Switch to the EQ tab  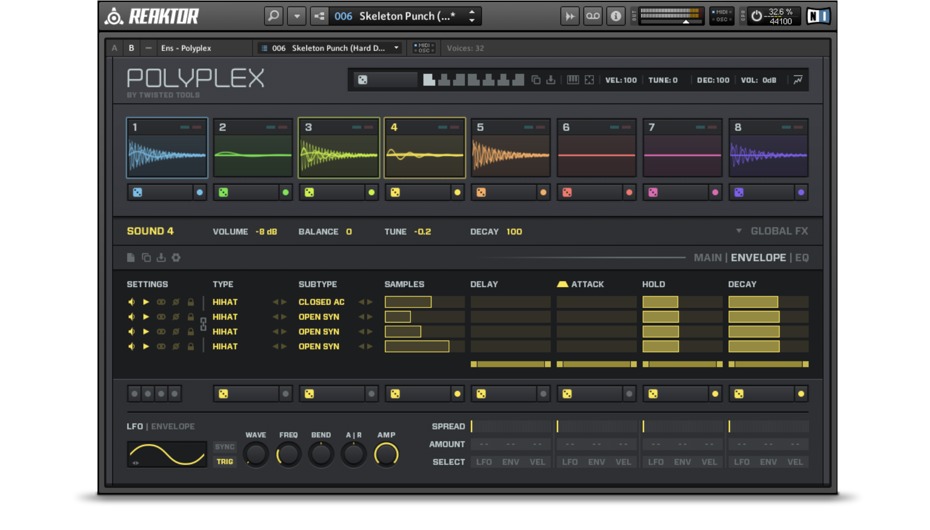tap(802, 258)
